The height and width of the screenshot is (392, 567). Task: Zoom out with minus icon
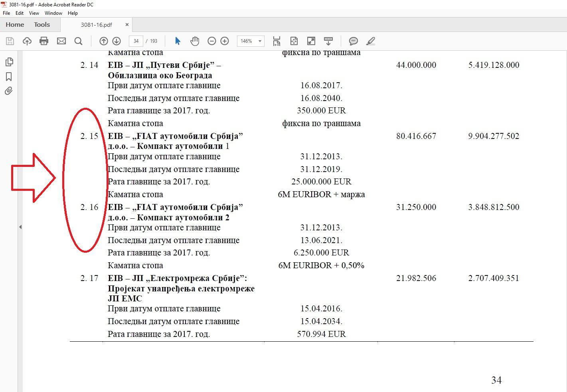[212, 41]
